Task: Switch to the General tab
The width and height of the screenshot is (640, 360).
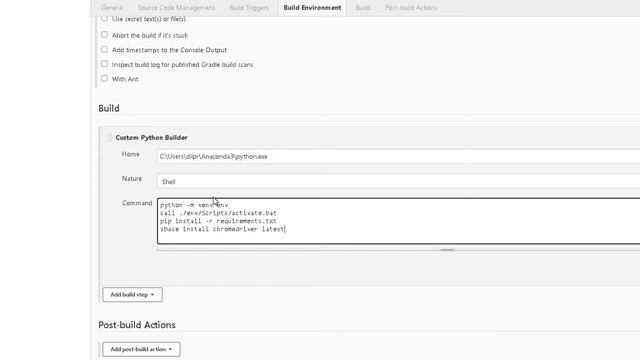Action: point(112,8)
